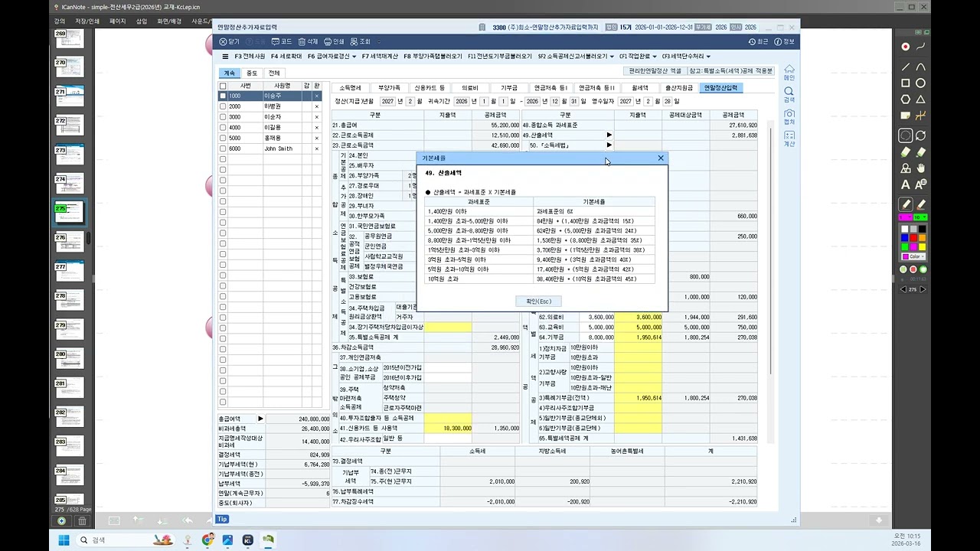Open the 최근 recent menu icon
This screenshot has width=980, height=551.
point(758,41)
